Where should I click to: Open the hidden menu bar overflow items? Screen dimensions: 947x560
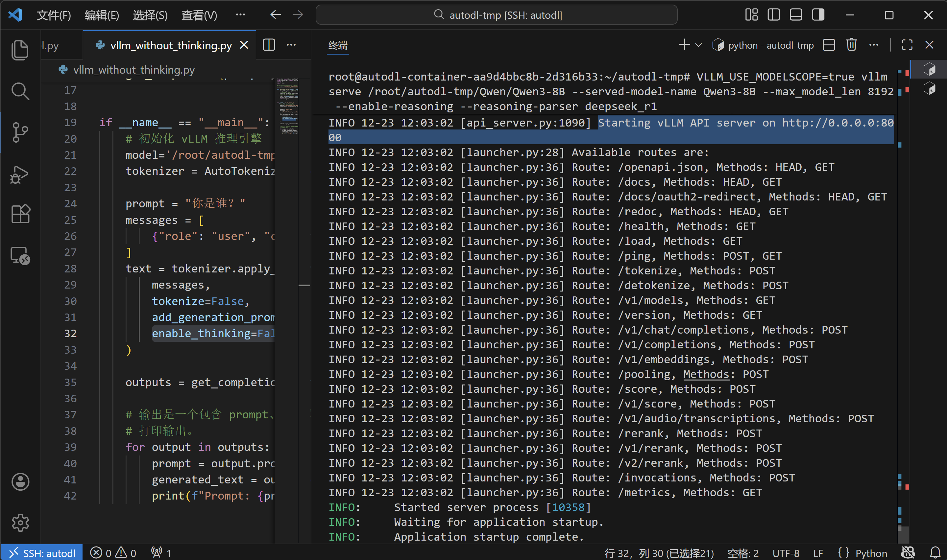[240, 15]
